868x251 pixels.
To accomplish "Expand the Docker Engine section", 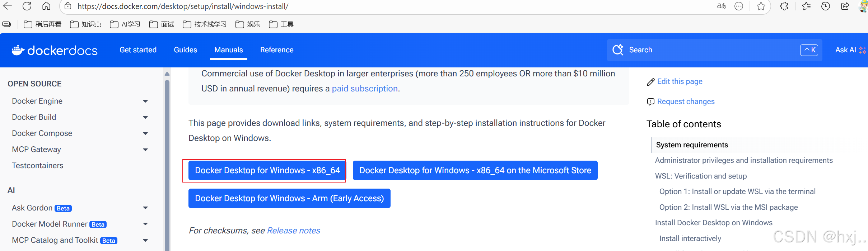I will click(x=145, y=101).
